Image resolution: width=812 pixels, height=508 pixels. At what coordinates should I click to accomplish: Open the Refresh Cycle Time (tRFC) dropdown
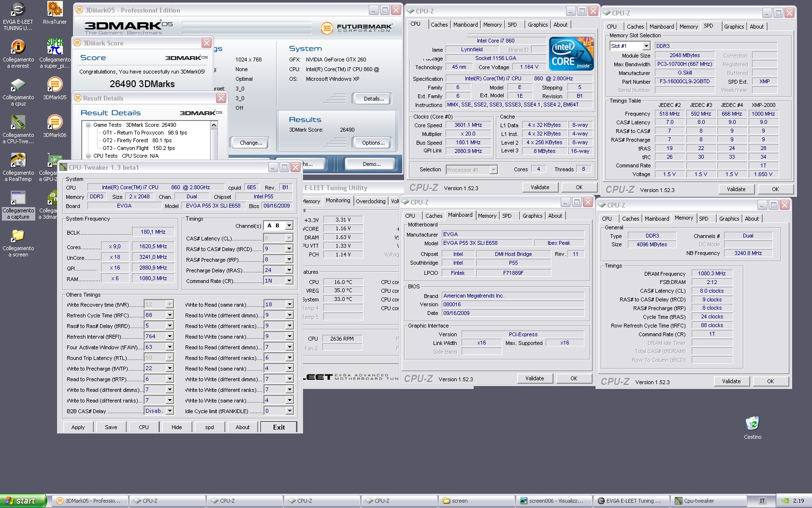tap(170, 315)
